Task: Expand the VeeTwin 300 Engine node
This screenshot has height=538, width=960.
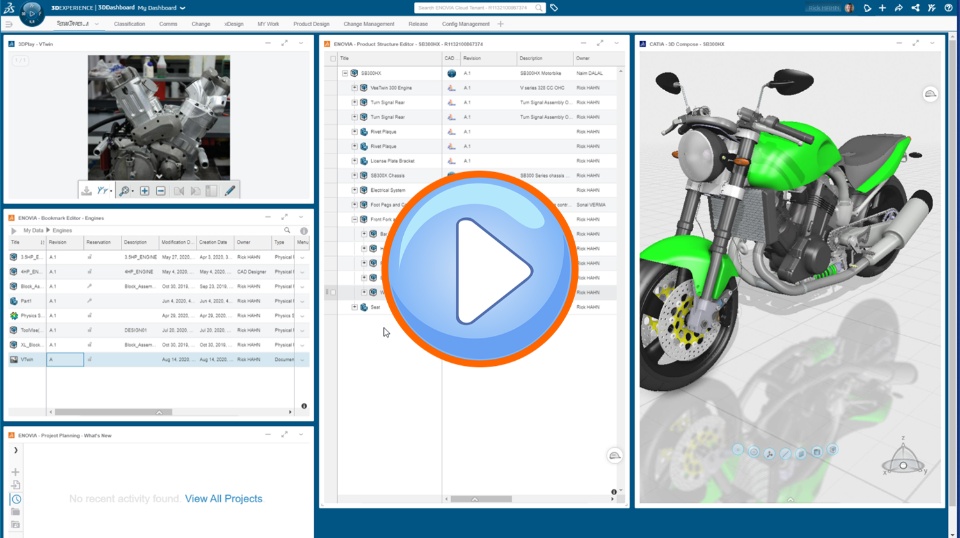Action: point(354,88)
